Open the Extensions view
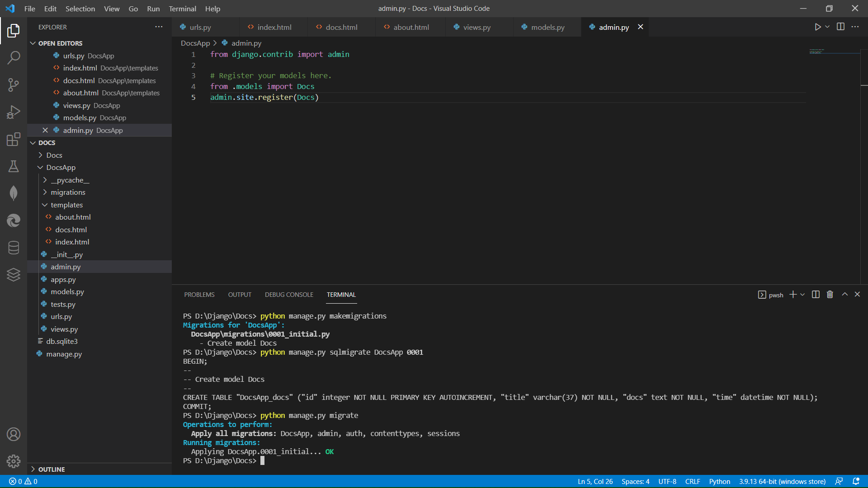 [14, 139]
